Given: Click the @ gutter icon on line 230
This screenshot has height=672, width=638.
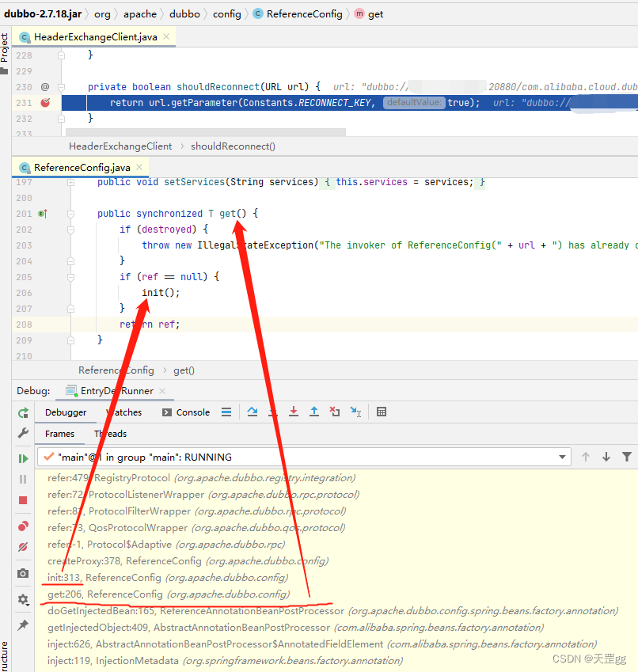Looking at the screenshot, I should 45,87.
